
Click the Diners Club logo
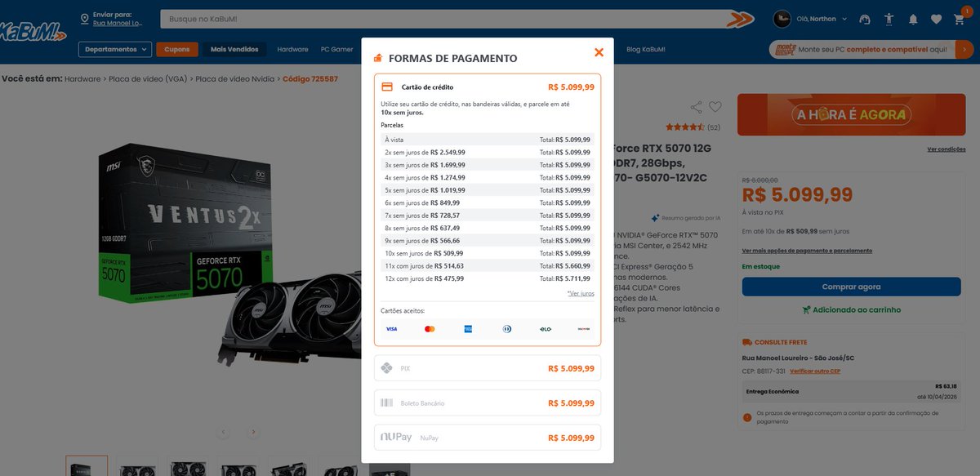(506, 328)
